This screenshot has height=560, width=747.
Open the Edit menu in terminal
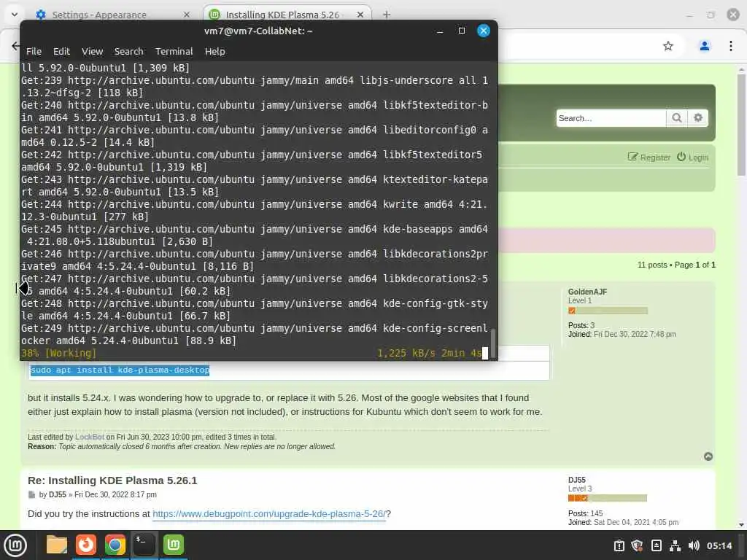pyautogui.click(x=61, y=52)
